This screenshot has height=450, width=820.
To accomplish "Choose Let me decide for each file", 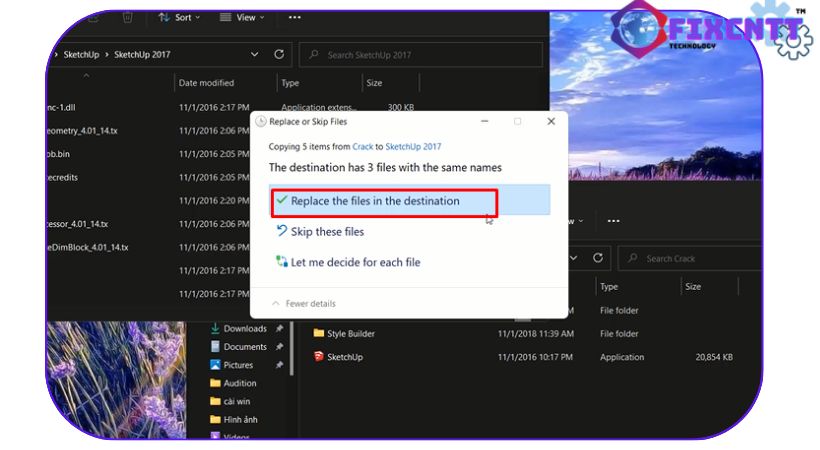I will (x=354, y=263).
